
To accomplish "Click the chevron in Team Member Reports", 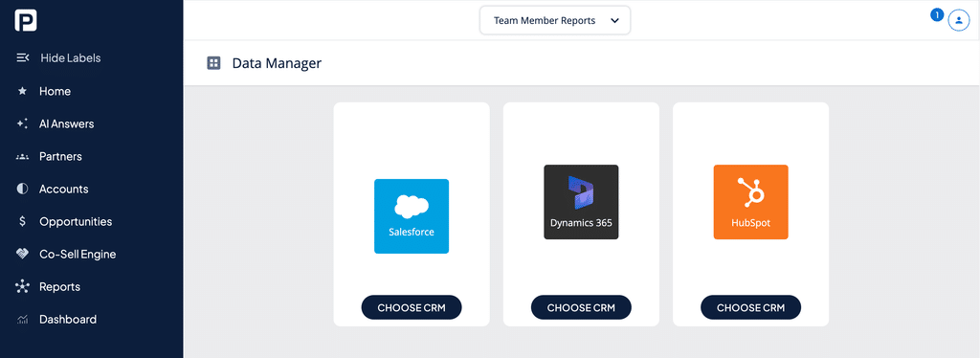I will click(x=615, y=21).
